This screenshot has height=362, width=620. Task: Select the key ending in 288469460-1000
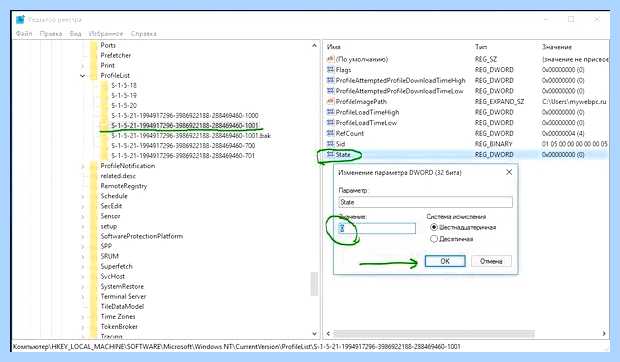tap(185, 116)
